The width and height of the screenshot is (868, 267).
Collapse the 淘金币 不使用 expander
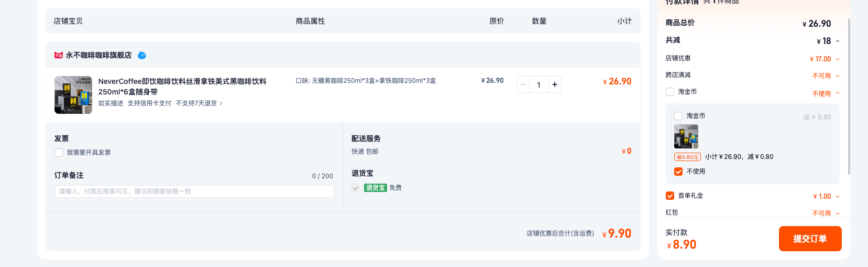[x=838, y=93]
